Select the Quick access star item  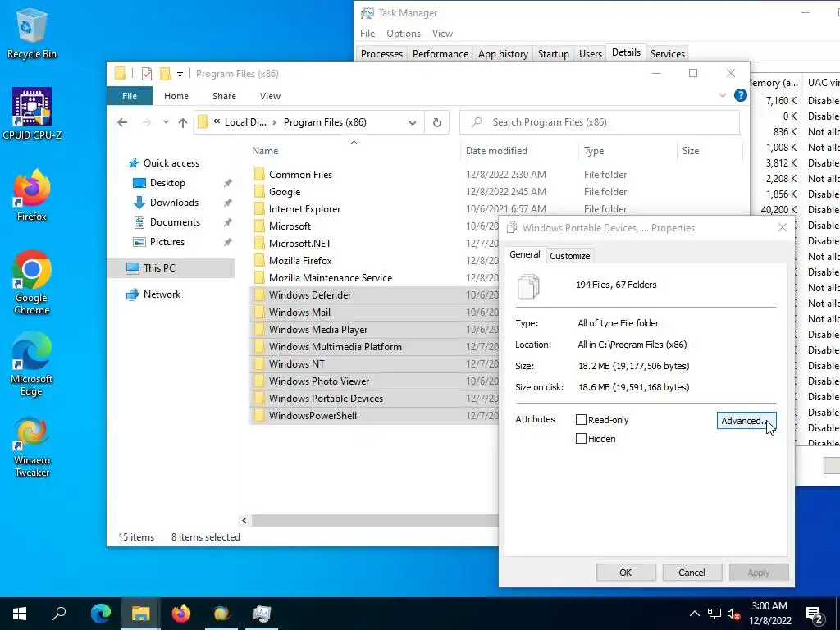coord(164,163)
